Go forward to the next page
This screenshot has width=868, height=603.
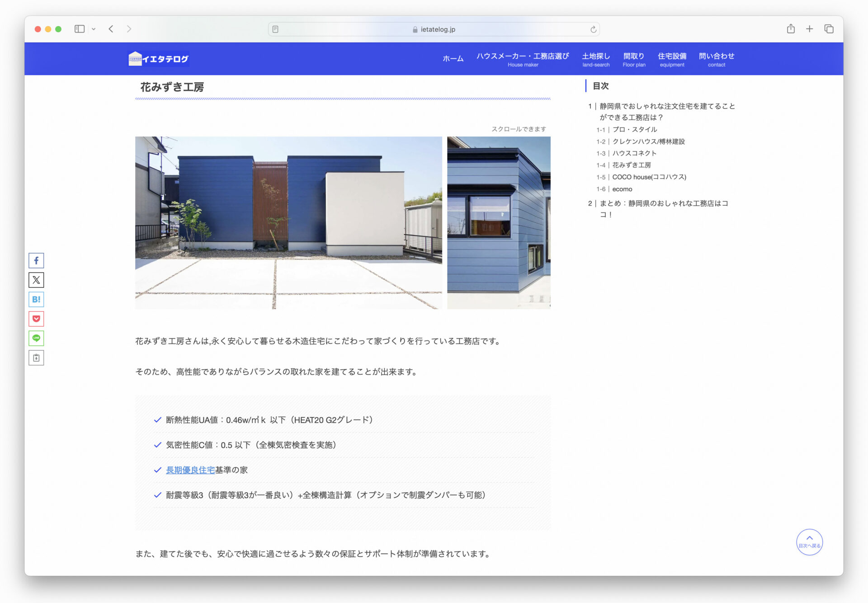[129, 29]
